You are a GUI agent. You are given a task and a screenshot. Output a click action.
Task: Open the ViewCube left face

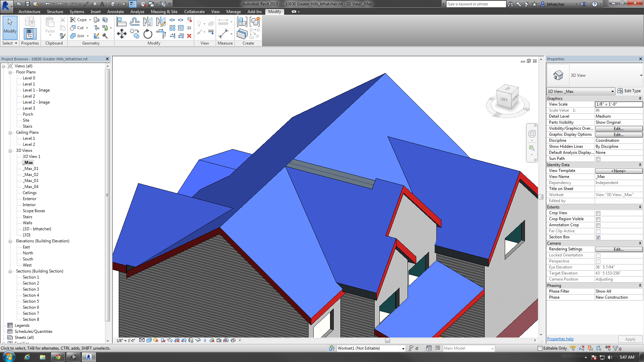coord(503,100)
